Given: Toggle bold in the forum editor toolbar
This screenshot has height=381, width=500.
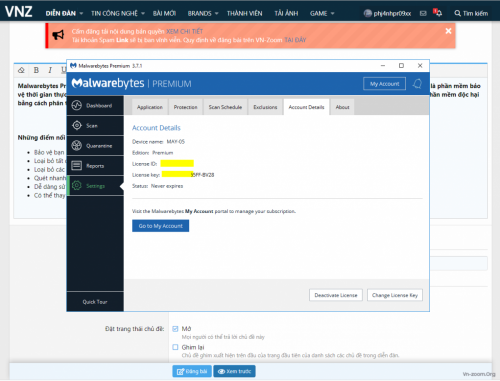Looking at the screenshot, I should pyautogui.click(x=36, y=70).
